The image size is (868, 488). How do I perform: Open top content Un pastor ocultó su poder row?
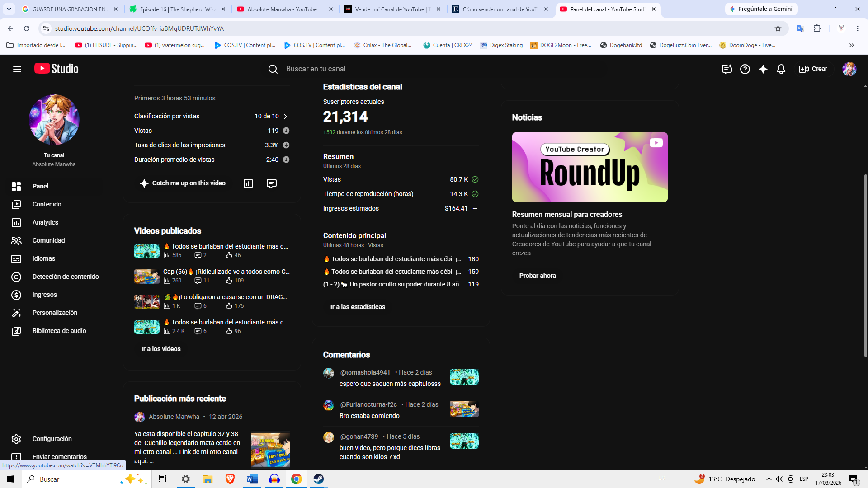401,284
